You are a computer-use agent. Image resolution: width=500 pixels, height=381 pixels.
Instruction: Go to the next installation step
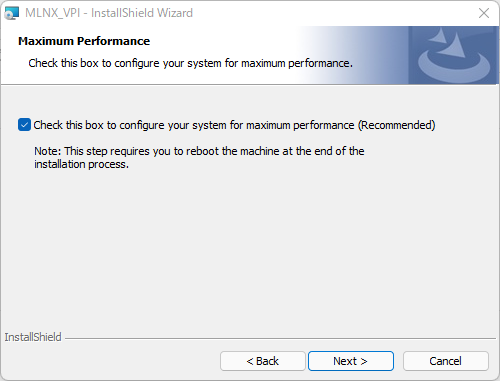(x=351, y=361)
